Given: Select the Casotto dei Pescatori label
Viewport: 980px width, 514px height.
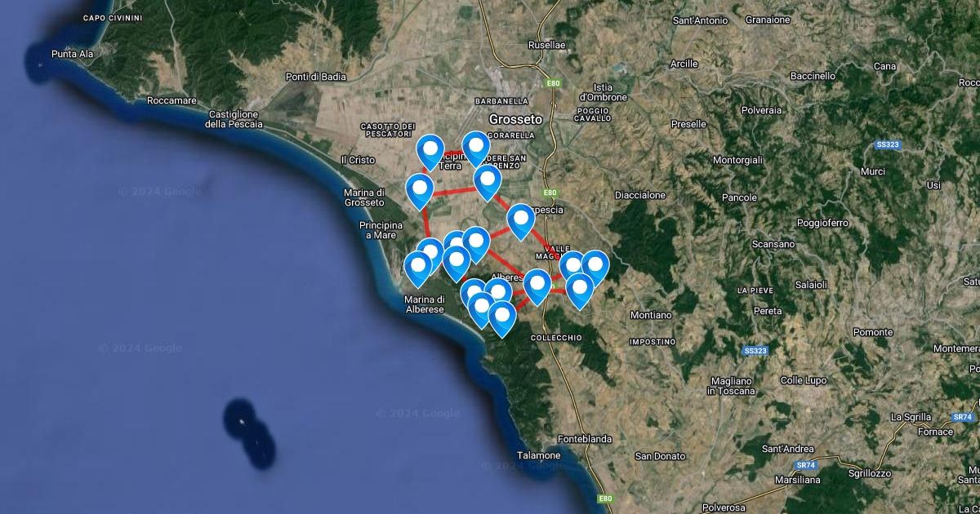Looking at the screenshot, I should click(x=388, y=130).
